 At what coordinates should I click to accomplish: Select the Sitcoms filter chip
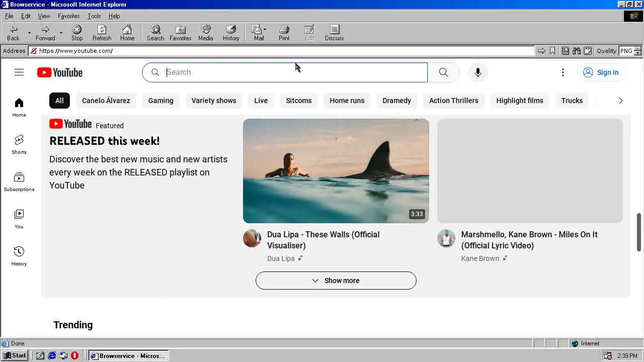[299, 101]
